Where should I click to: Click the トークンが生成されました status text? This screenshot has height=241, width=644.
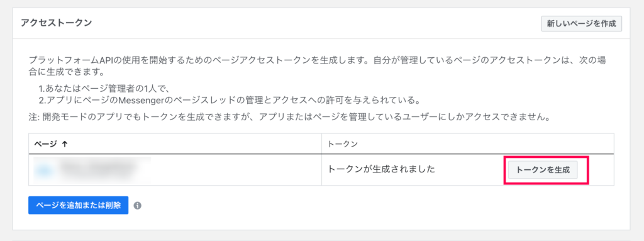tap(380, 169)
